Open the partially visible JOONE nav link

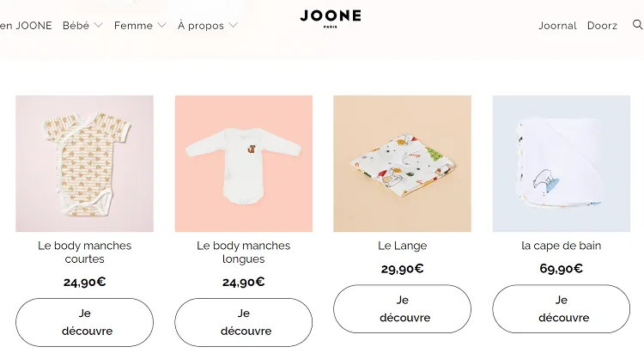coord(26,26)
